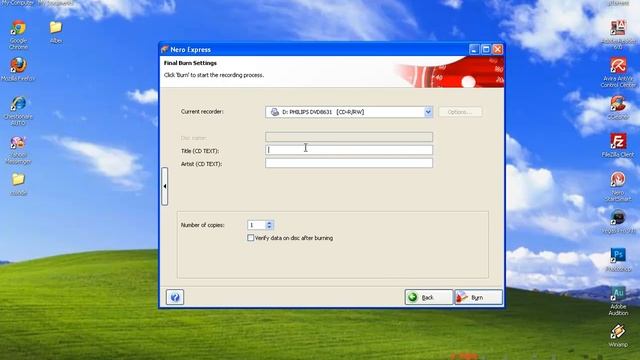
Task: Close the Nero Express window
Action: coord(498,49)
